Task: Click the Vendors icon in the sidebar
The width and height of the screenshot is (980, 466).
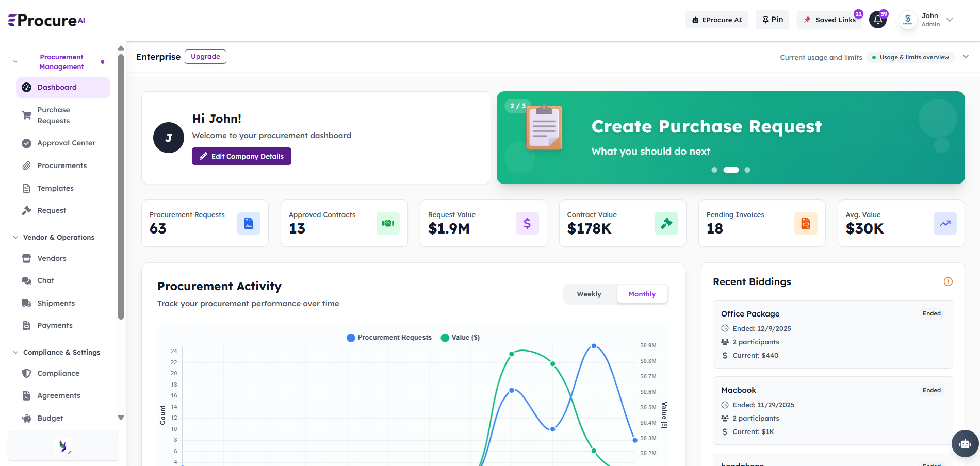Action: pyautogui.click(x=26, y=258)
